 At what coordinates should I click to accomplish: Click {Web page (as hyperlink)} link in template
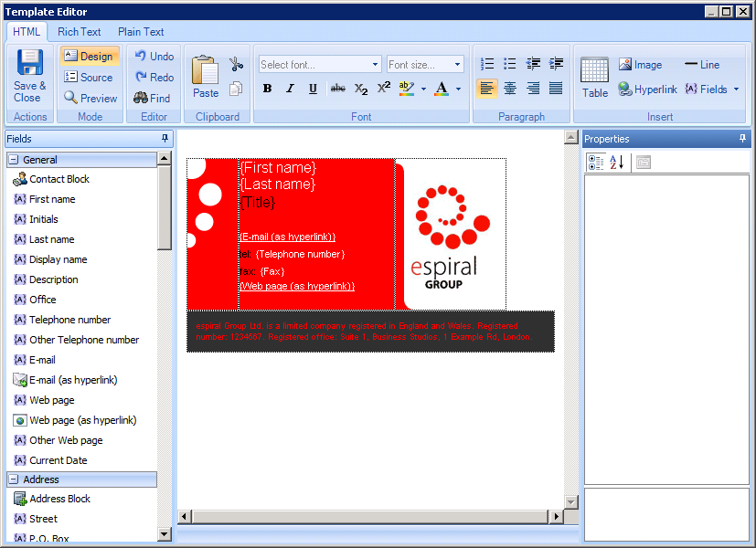297,286
